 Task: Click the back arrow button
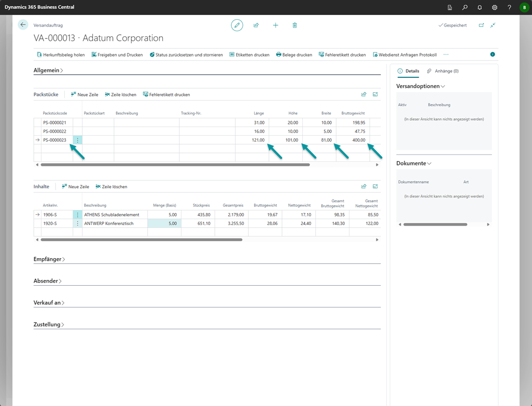click(x=23, y=25)
